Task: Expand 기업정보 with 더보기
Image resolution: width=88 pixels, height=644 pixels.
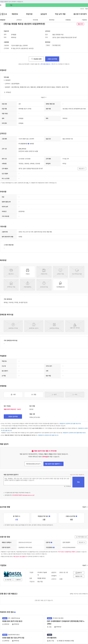Action: tap(85, 565)
